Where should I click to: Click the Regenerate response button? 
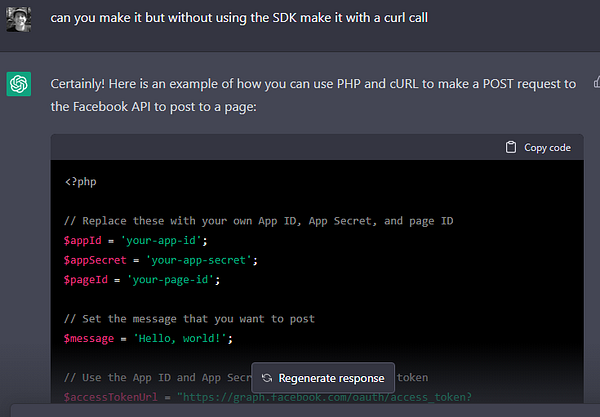(x=323, y=378)
